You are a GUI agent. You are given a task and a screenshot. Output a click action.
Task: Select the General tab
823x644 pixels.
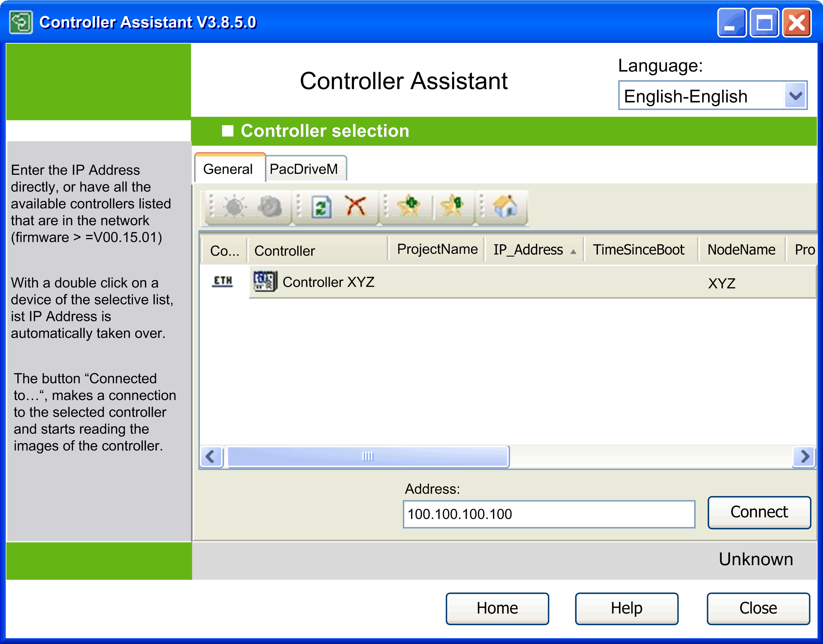click(228, 169)
